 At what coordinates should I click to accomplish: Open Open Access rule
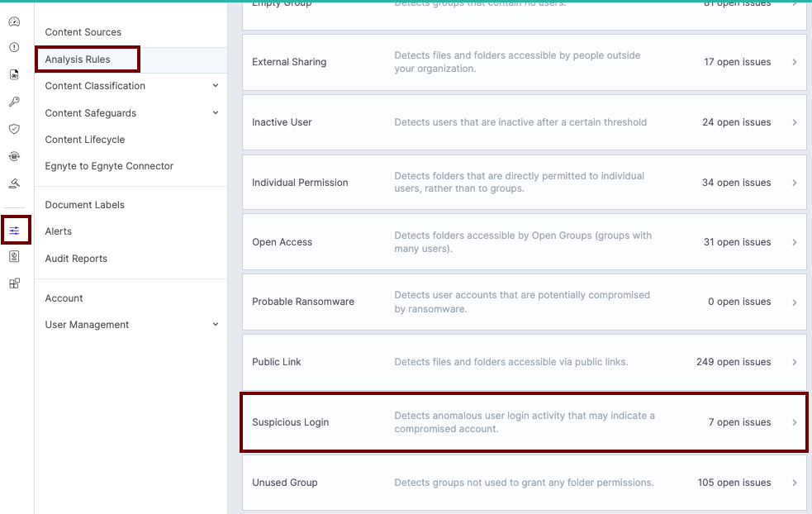click(x=524, y=242)
